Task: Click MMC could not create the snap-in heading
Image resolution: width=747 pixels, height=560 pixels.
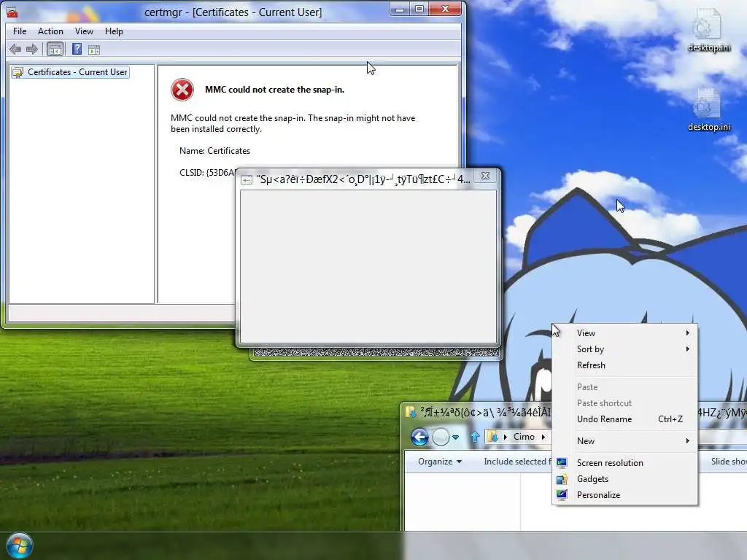Action: click(x=274, y=90)
